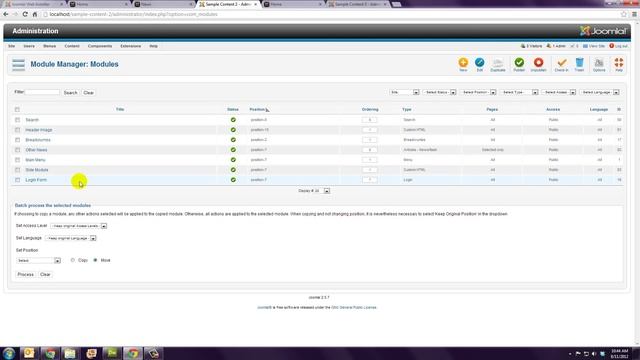
Task: Toggle published status of Breadcrumbs module
Action: click(233, 140)
